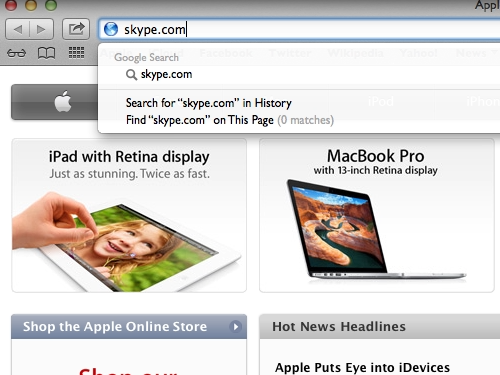Click into the skype.com address field
Screen dimensions: 500x375
299,29
